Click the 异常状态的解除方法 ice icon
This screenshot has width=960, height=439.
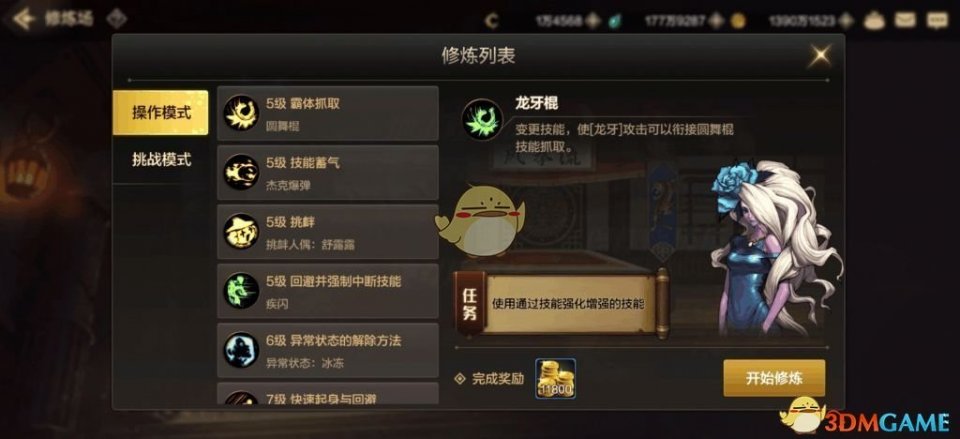[241, 350]
